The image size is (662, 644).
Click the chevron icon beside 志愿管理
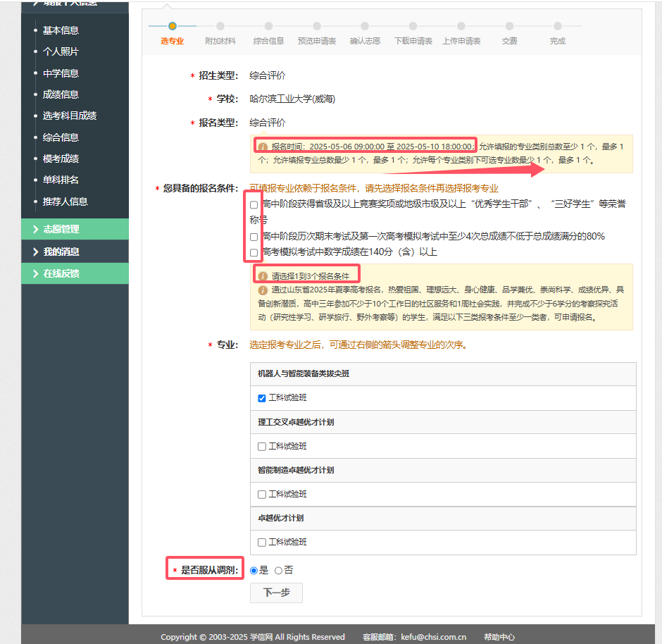pyautogui.click(x=35, y=229)
